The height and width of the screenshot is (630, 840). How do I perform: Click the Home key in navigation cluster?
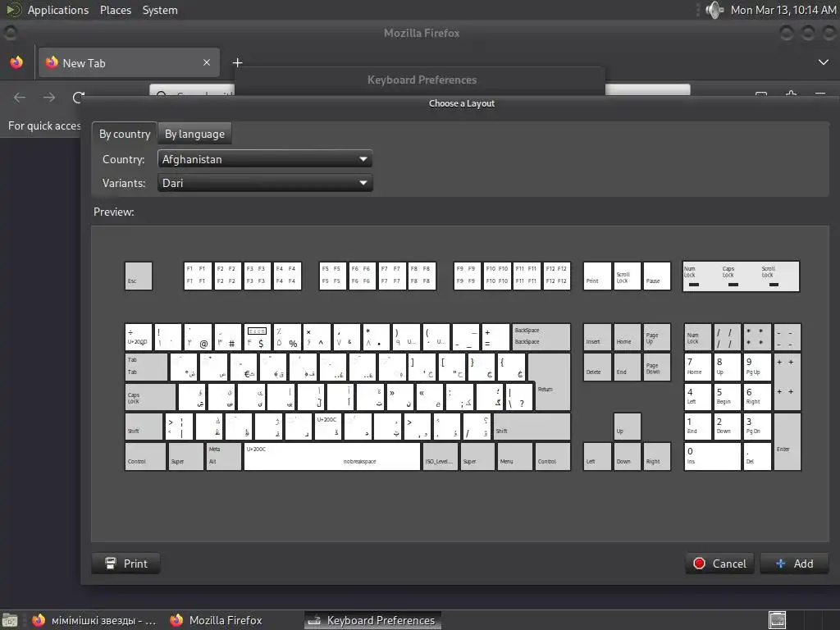(x=627, y=337)
